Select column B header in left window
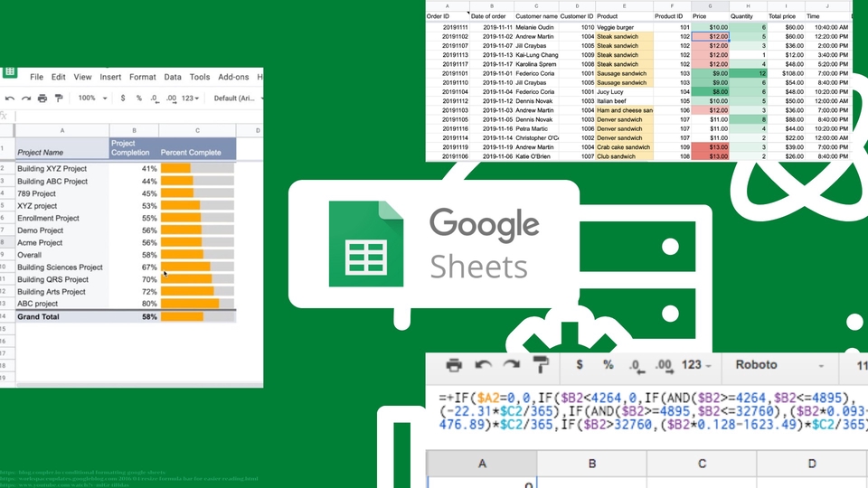 [x=134, y=130]
